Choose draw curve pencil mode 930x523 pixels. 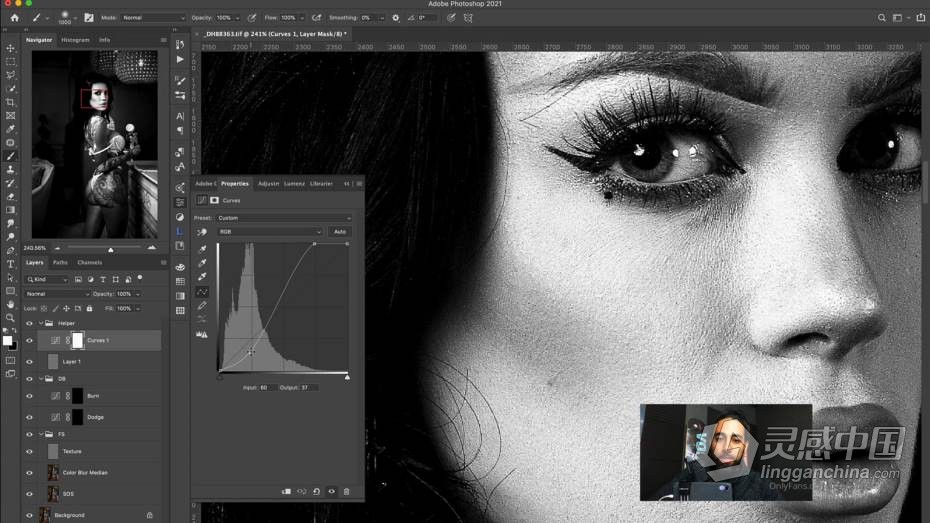click(202, 305)
